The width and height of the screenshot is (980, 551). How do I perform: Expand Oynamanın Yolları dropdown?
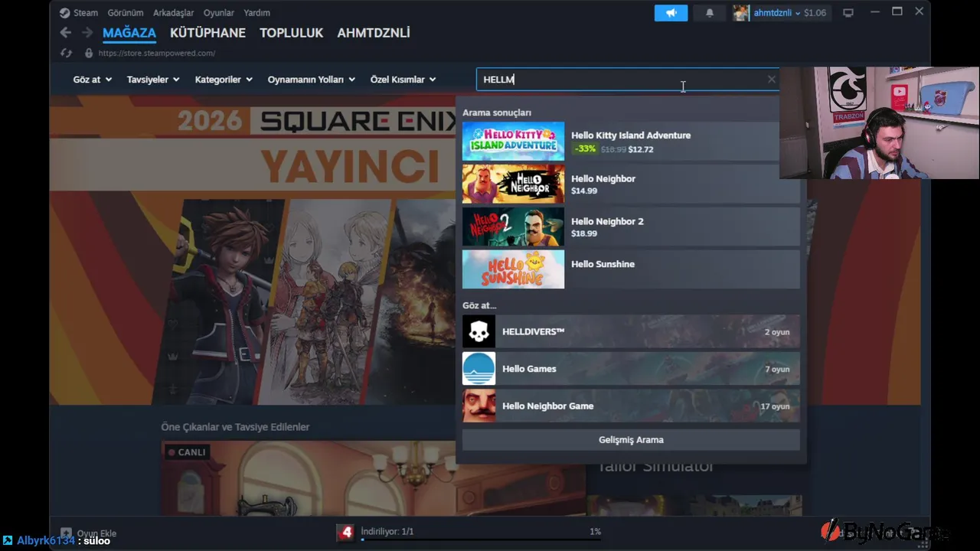(x=311, y=80)
